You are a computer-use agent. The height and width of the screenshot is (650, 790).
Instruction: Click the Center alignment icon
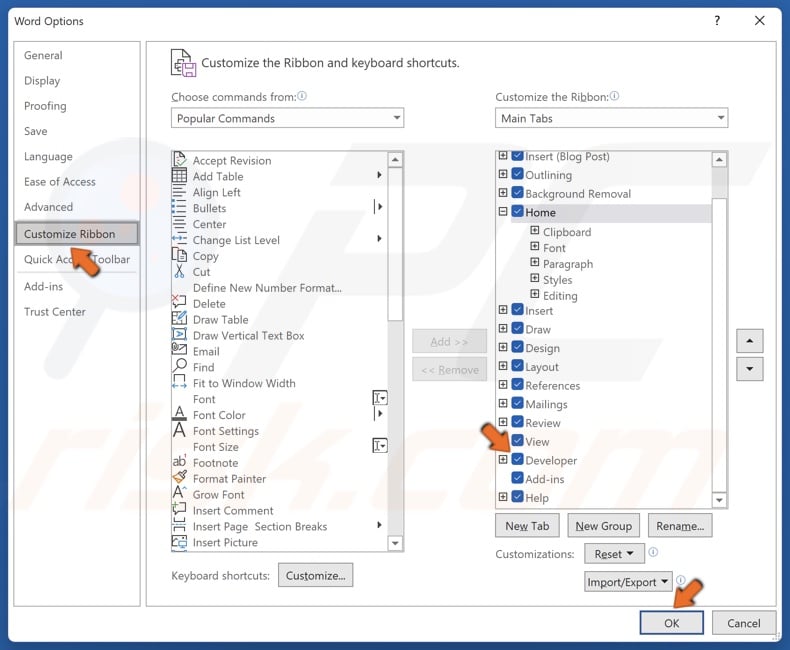point(179,224)
